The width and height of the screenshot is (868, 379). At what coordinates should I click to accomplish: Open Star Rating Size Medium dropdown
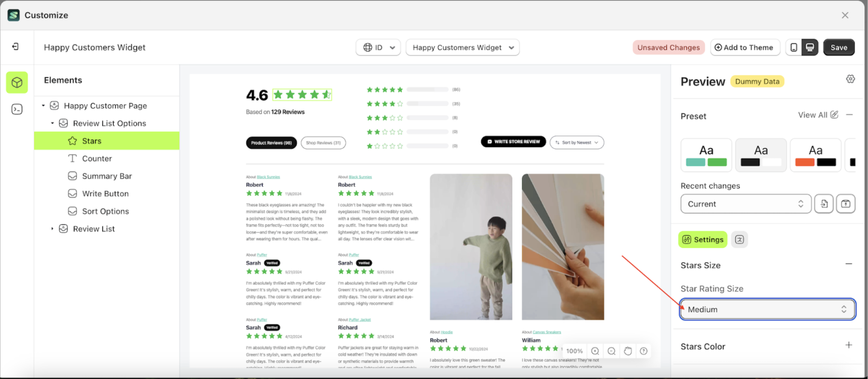(767, 310)
